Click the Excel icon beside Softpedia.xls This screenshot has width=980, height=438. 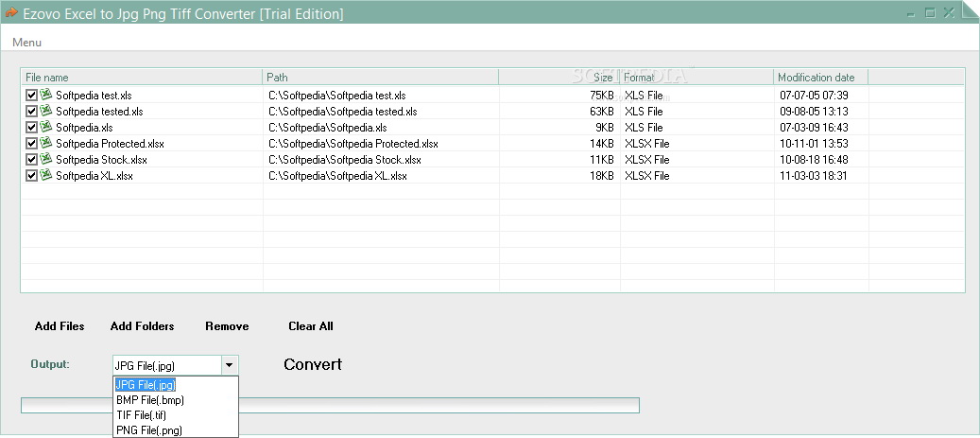click(x=46, y=127)
